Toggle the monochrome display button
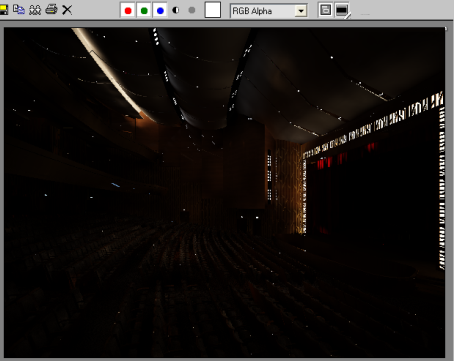Screen dimensions: 454x362 (x=192, y=10)
